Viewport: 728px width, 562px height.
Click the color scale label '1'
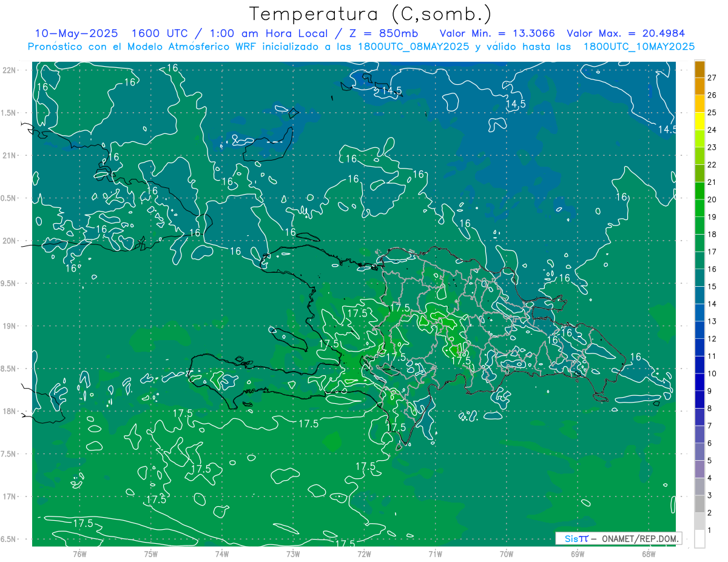point(710,530)
